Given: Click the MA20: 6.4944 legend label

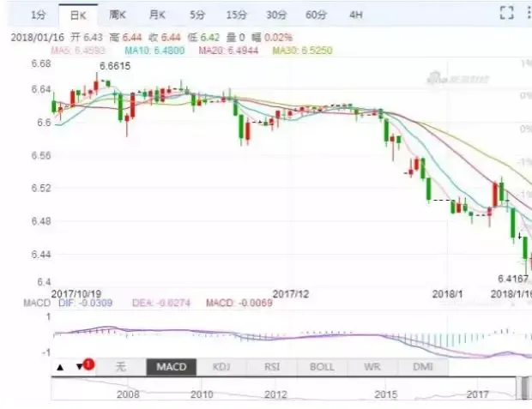Looking at the screenshot, I should tap(228, 51).
